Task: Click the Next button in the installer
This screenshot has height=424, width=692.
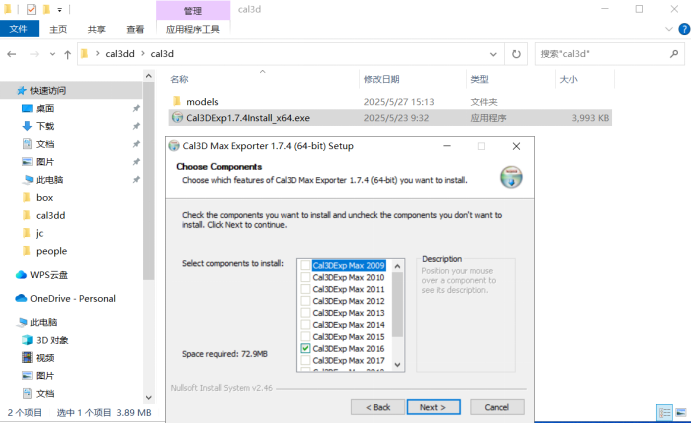Action: click(x=433, y=407)
